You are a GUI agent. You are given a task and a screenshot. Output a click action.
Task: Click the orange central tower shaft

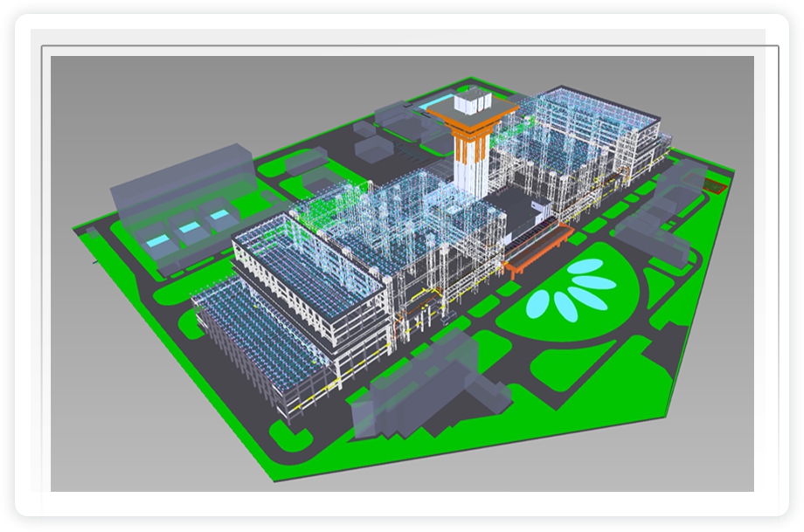[x=470, y=150]
